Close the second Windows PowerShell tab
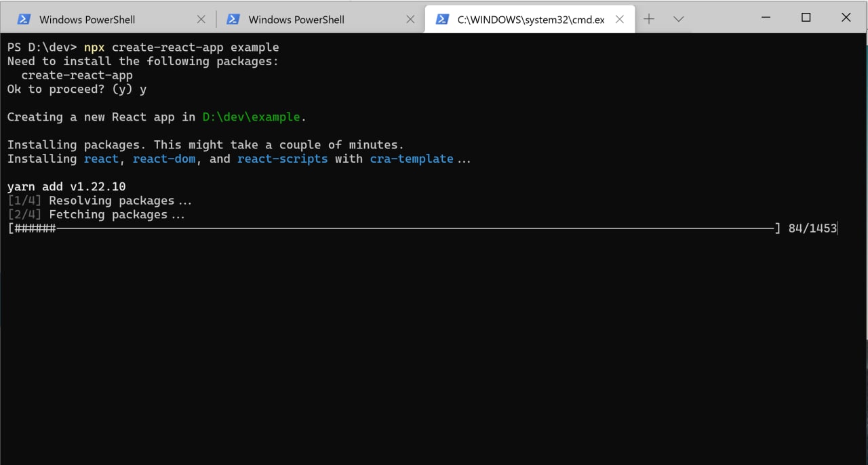This screenshot has height=465, width=868. click(410, 19)
